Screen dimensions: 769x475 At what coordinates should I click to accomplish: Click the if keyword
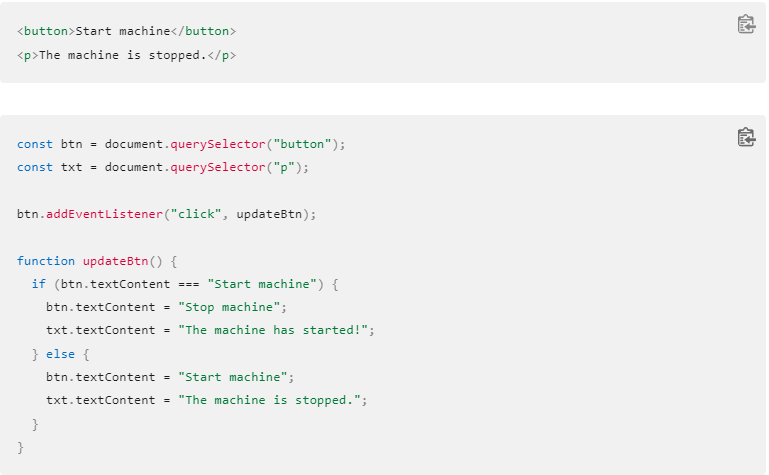coord(39,284)
